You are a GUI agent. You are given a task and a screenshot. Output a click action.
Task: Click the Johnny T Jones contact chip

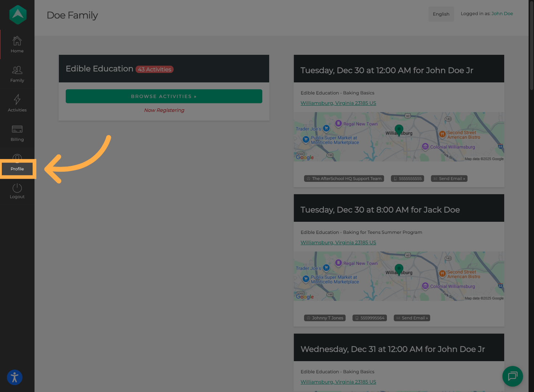tap(324, 318)
